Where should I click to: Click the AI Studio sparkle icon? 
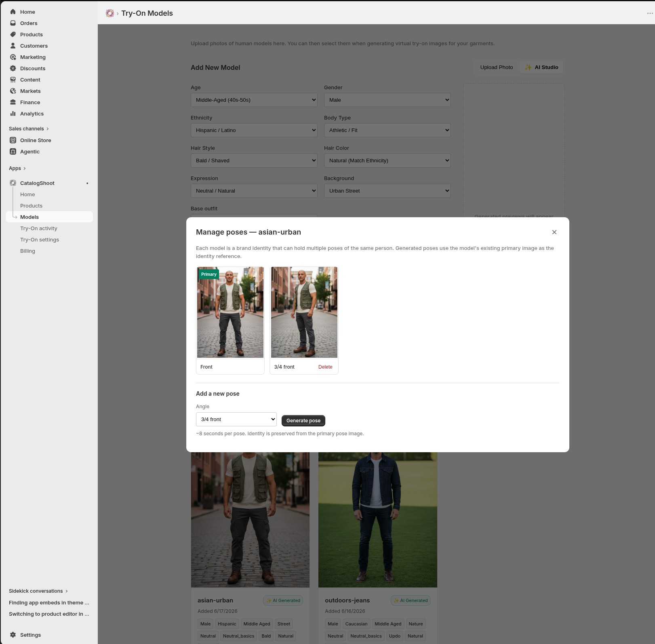pyautogui.click(x=528, y=67)
